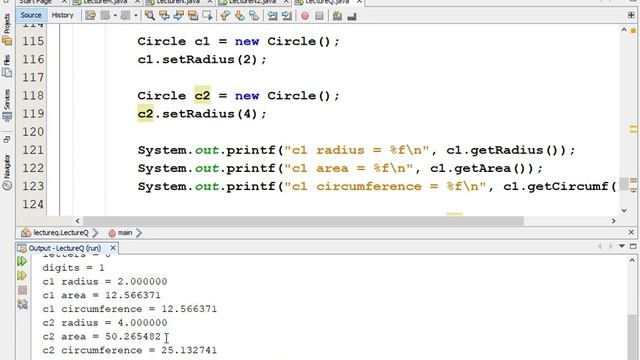Close the Output - LectureQ (run) tab

113,248
